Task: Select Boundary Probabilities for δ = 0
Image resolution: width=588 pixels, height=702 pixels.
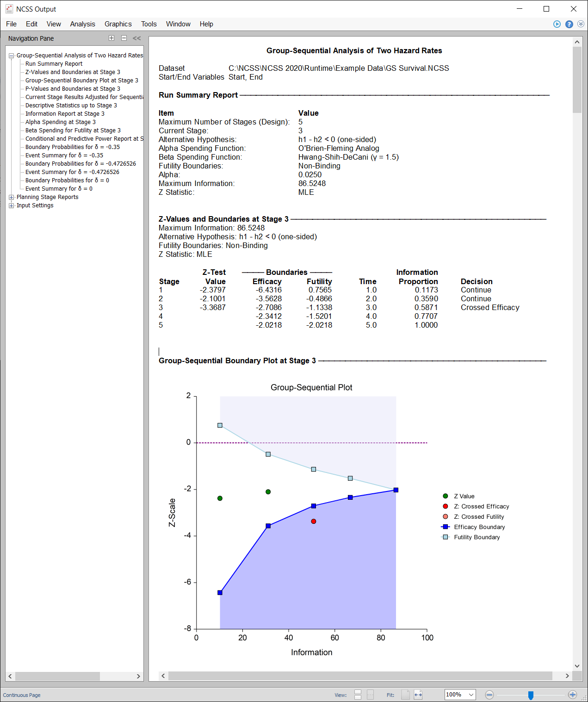Action: [x=67, y=180]
